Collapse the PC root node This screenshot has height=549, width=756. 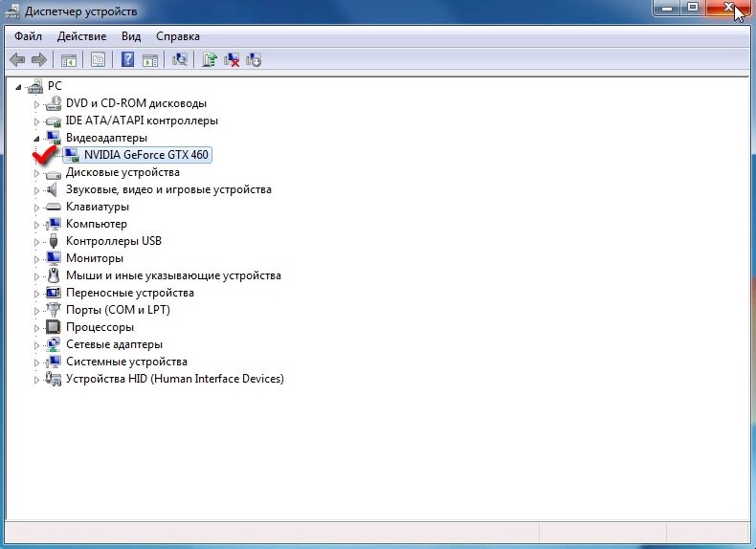[18, 87]
